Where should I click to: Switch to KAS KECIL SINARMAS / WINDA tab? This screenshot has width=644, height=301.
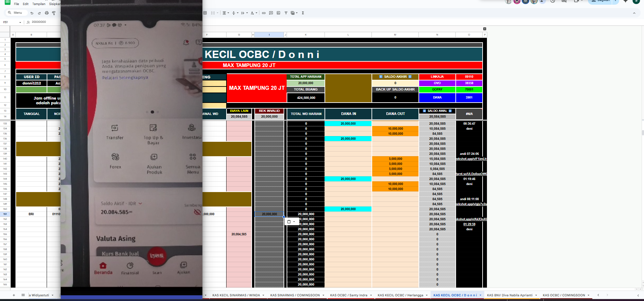[x=236, y=295]
